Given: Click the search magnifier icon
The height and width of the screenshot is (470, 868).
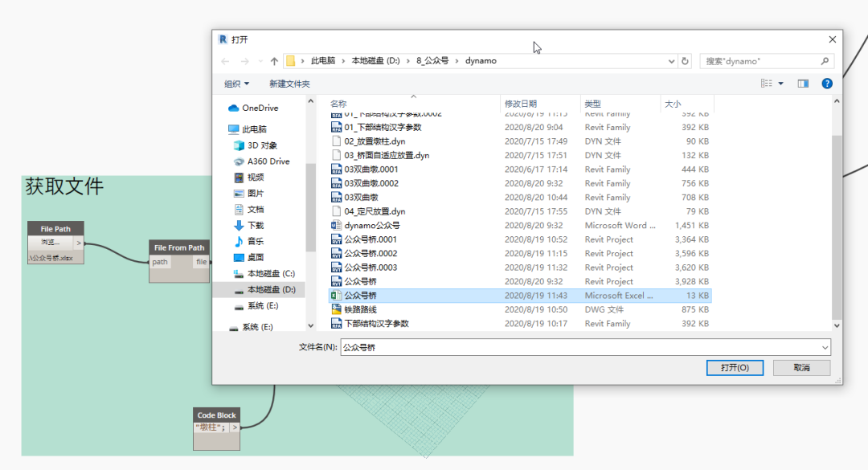Looking at the screenshot, I should tap(825, 61).
